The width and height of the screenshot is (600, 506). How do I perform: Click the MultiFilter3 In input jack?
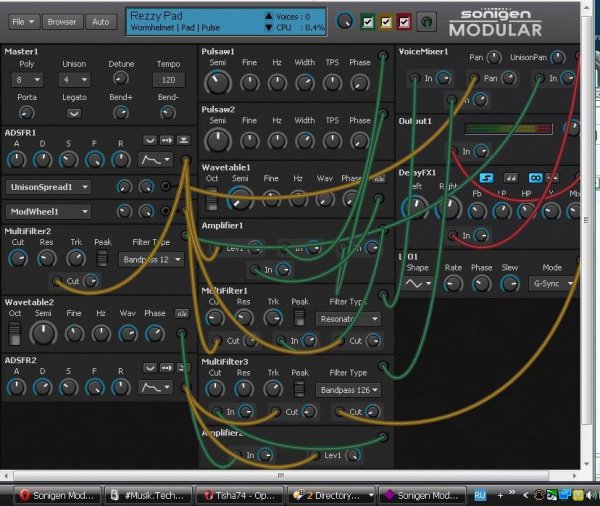coord(217,412)
